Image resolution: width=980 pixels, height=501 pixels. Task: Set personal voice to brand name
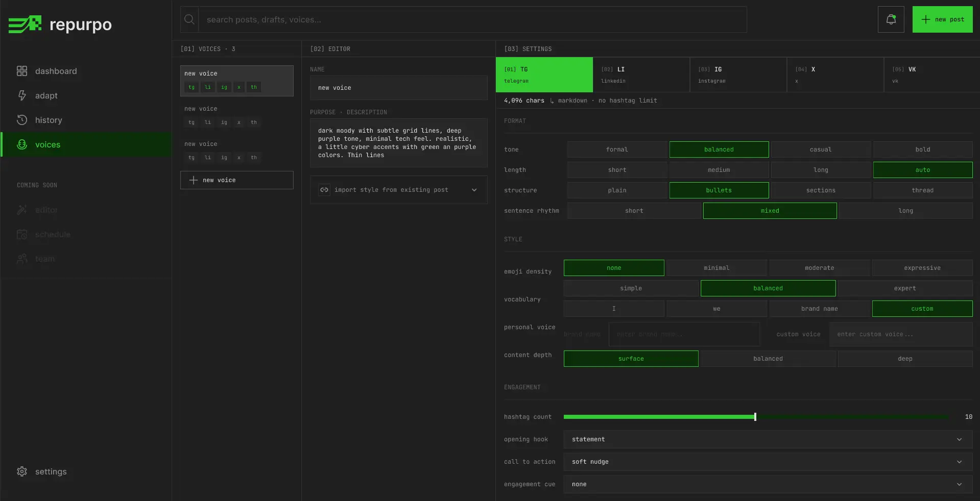(819, 309)
